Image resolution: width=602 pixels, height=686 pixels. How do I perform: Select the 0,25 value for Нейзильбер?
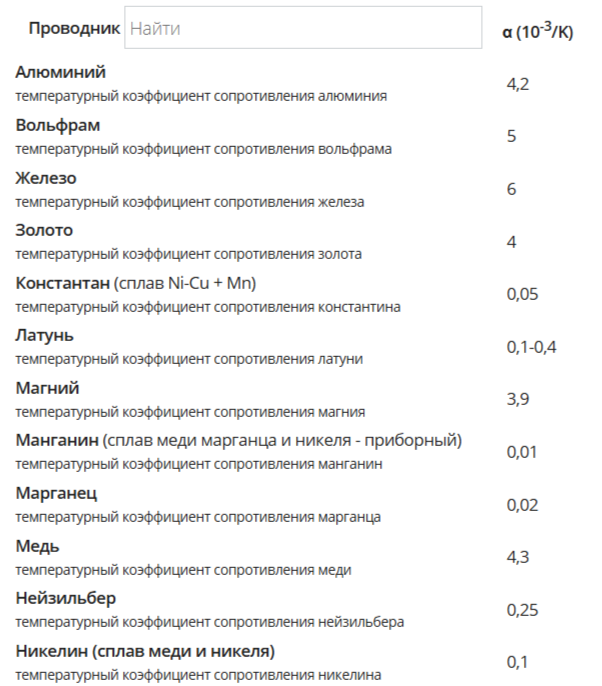tap(522, 609)
